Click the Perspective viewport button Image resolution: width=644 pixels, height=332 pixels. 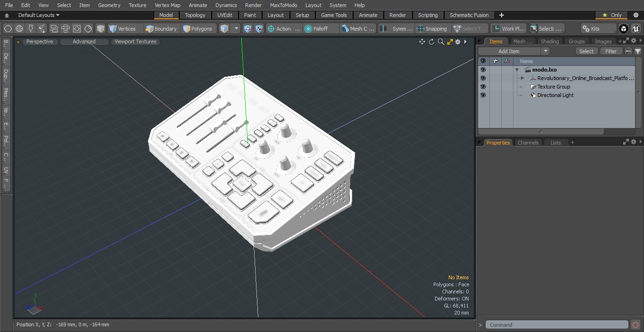point(40,41)
